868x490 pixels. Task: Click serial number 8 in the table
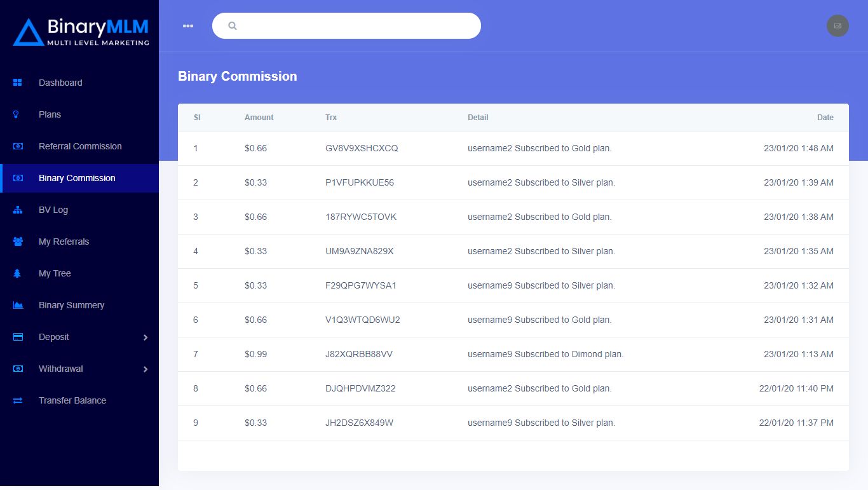196,388
